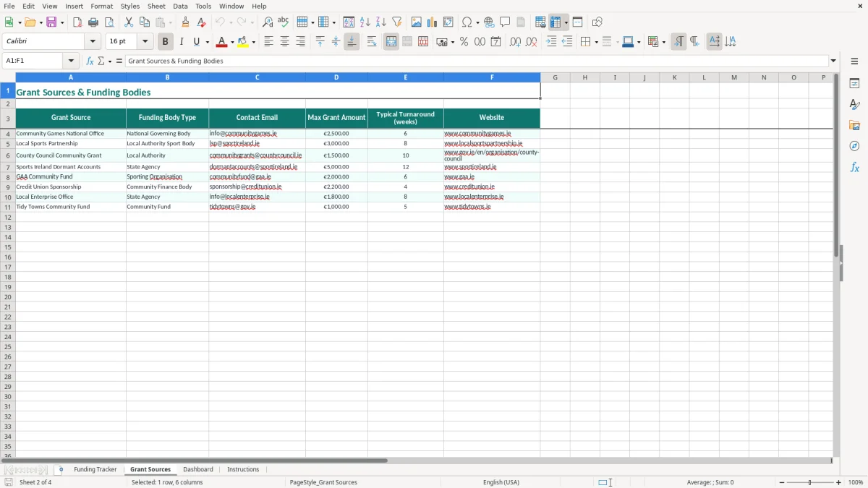Open the sidebar Gallery panel
This screenshot has width=868, height=488.
pyautogui.click(x=854, y=125)
